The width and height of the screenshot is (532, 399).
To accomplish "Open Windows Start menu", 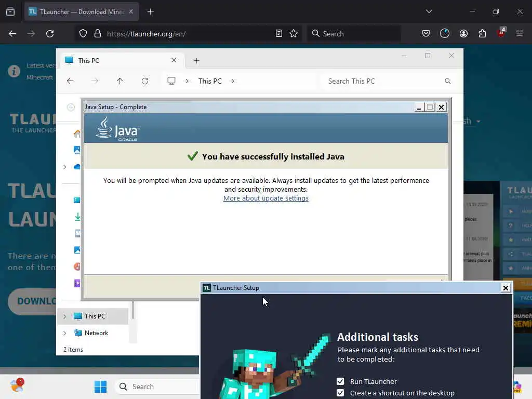I will 100,387.
